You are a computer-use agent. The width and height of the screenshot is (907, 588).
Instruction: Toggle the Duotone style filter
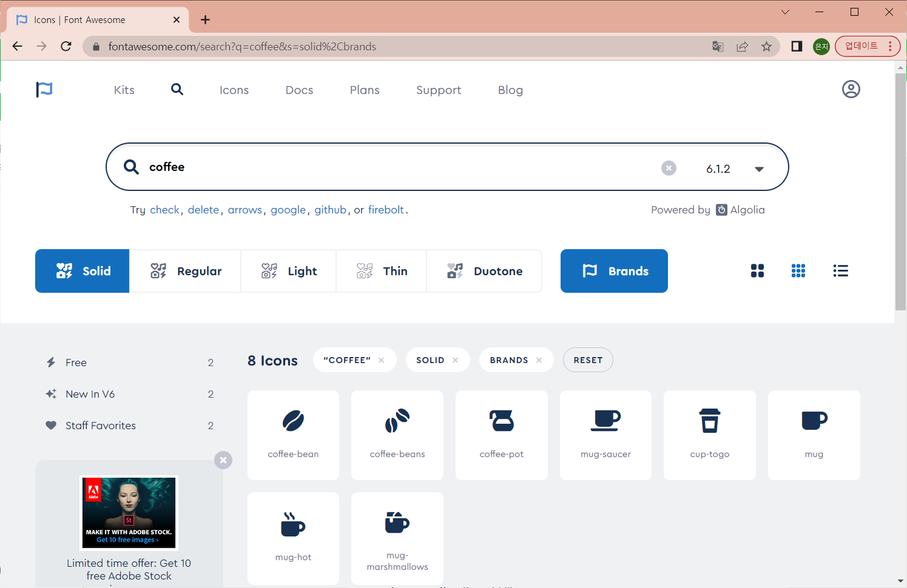(x=484, y=271)
